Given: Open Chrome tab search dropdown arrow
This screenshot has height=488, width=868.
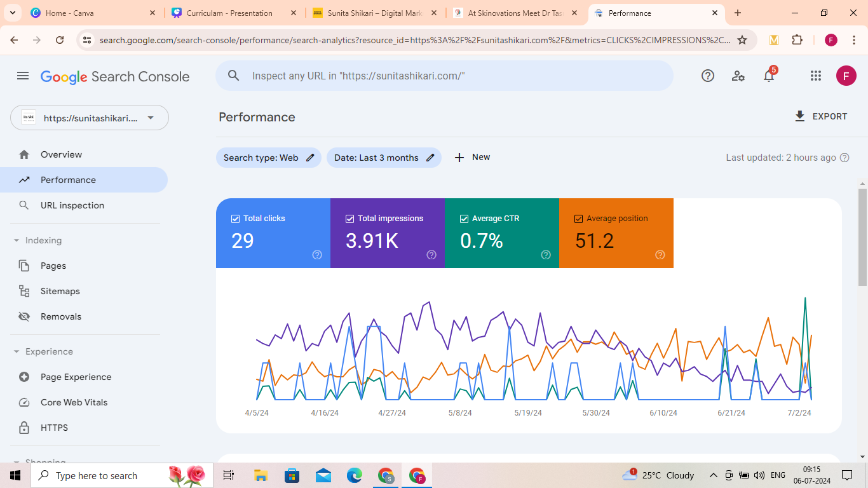Looking at the screenshot, I should coord(12,13).
